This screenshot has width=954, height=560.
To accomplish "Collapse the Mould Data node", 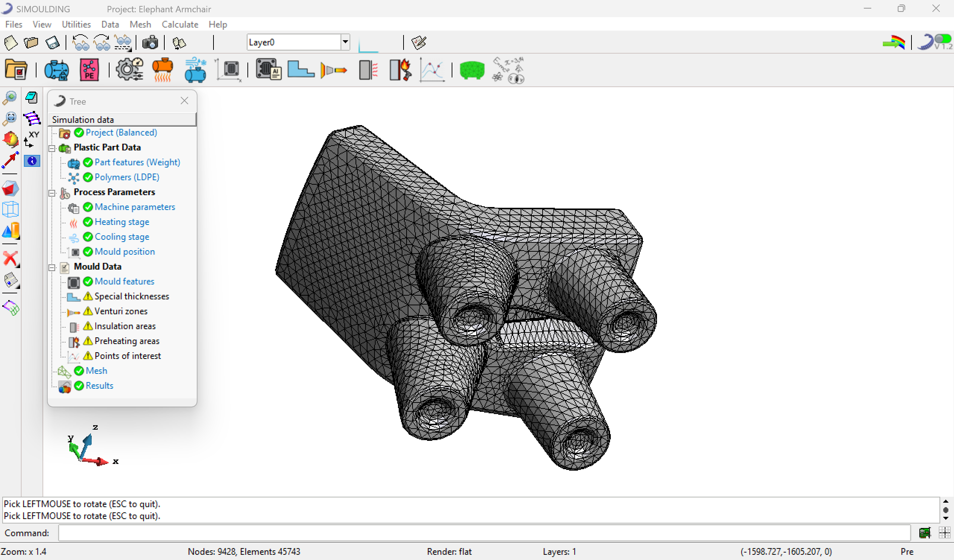I will pos(52,267).
